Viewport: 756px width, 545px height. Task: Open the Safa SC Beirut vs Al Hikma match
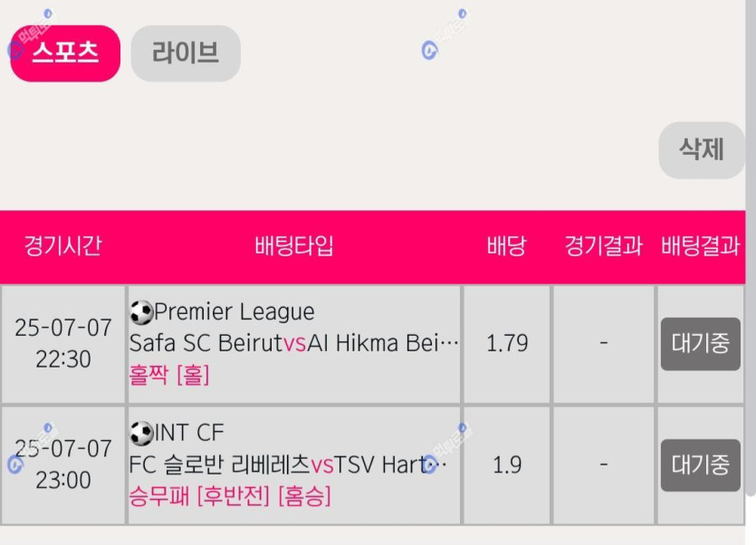pyautogui.click(x=294, y=343)
